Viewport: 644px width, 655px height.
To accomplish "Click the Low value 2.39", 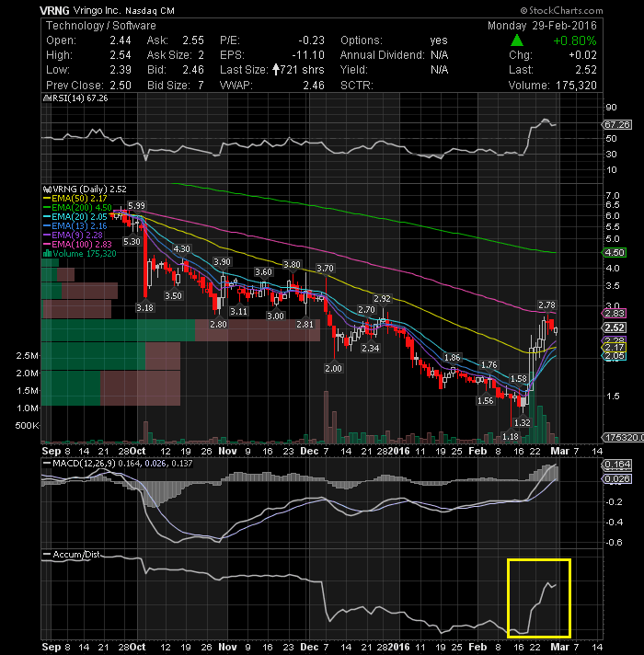I will pyautogui.click(x=121, y=70).
